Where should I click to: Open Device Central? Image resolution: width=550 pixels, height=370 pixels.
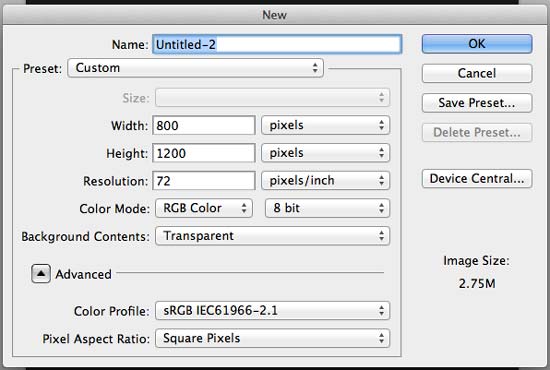coord(477,179)
